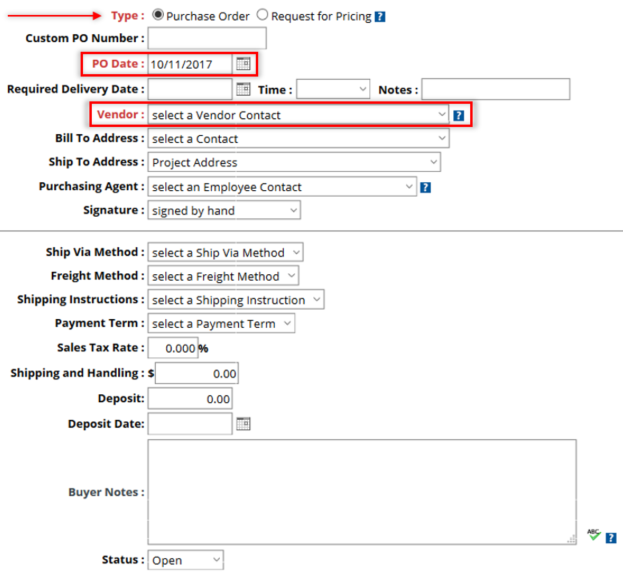Open the Status dropdown showing Open
The width and height of the screenshot is (623, 576).
click(x=186, y=560)
